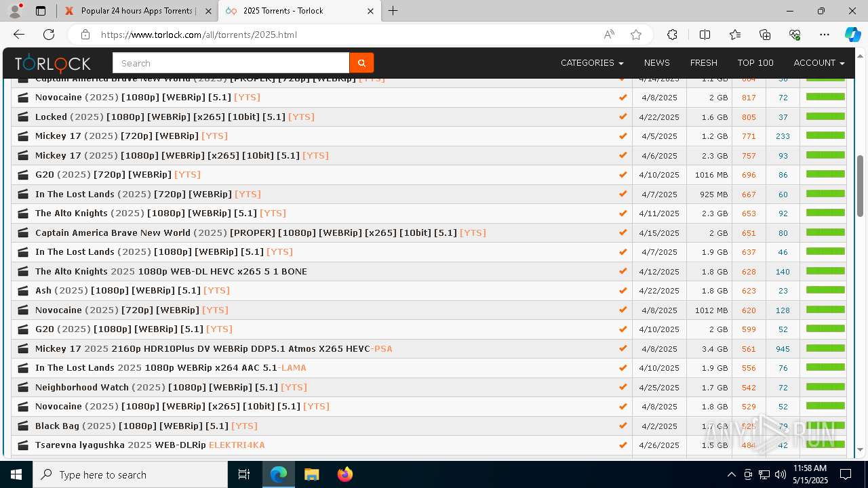
Task: Open browser Extensions puzzle icon
Action: tap(672, 35)
